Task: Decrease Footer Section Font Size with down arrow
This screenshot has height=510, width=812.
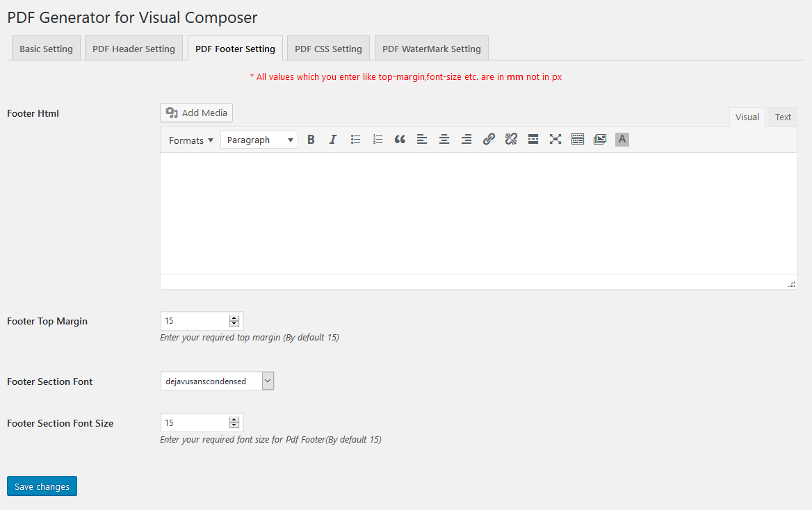Action: (x=234, y=426)
